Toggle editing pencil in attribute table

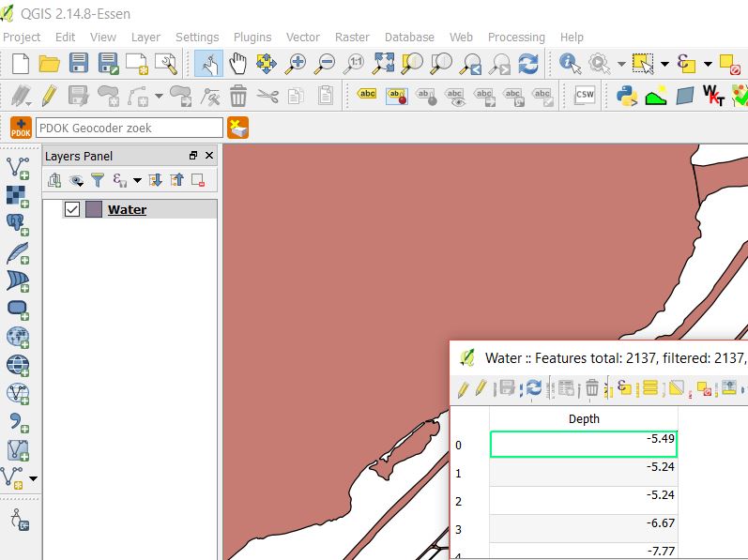coord(462,387)
